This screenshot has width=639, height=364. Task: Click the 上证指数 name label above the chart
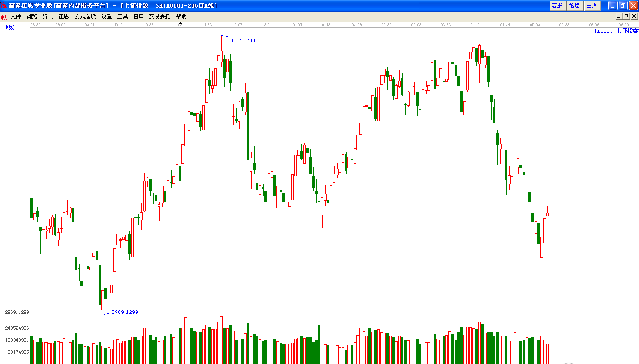tap(627, 31)
